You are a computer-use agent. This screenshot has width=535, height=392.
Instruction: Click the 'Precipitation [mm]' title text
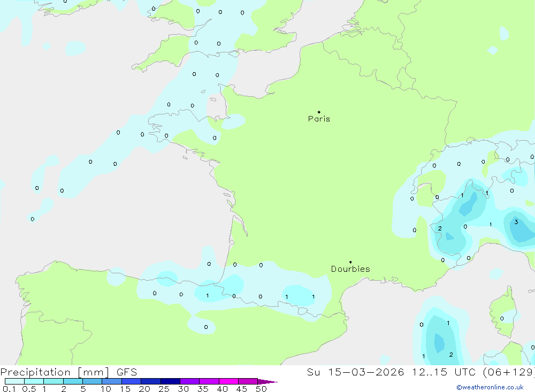click(55, 372)
